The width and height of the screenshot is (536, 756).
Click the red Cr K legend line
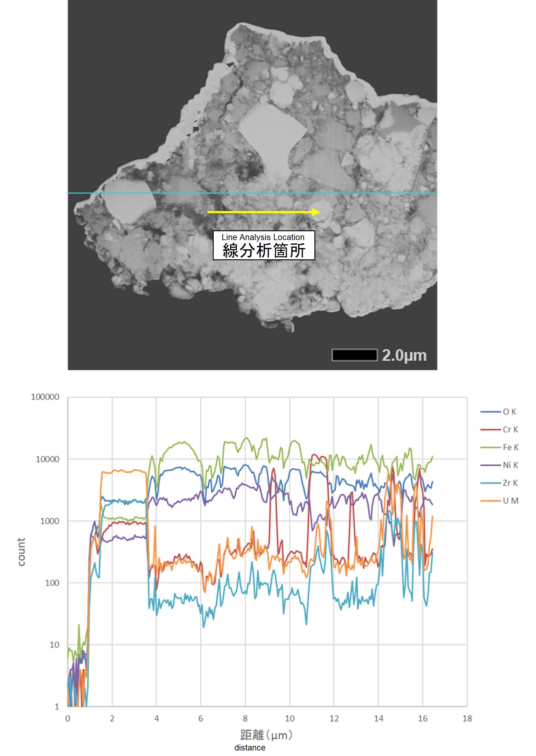pos(491,429)
